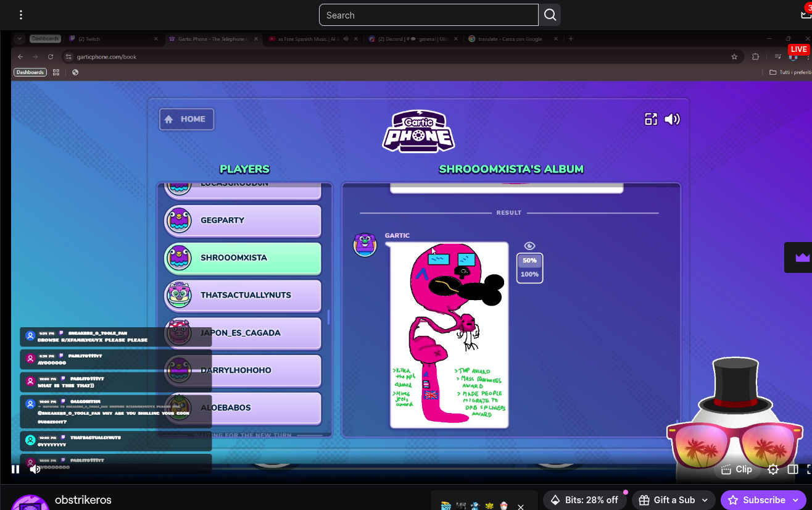Click the Gift a Sub button

pyautogui.click(x=667, y=500)
